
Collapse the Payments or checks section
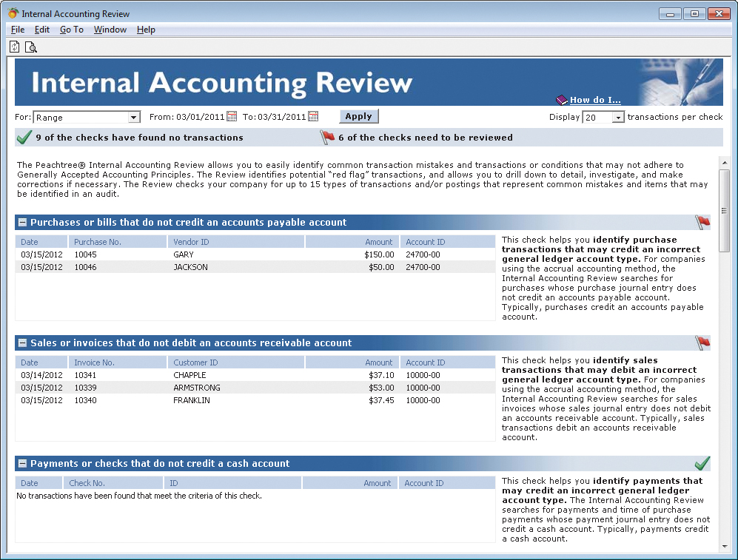22,463
